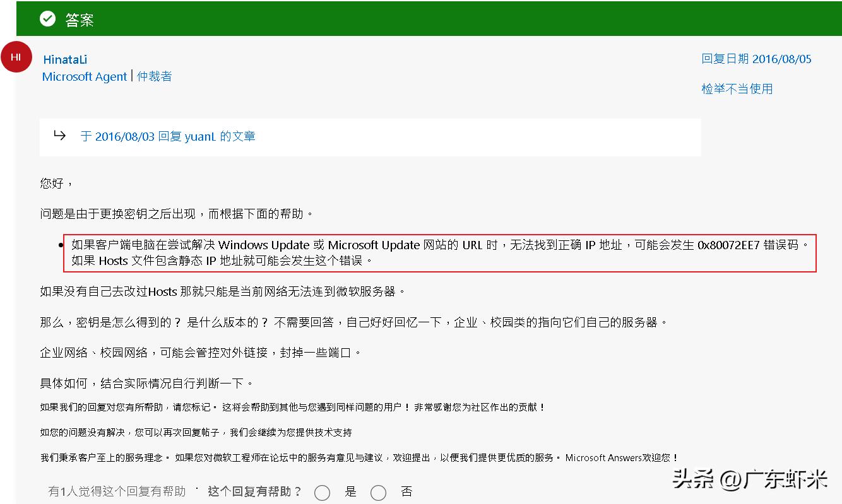The height and width of the screenshot is (504, 842).
Task: Open the 回复日期 2016/08/05 link
Action: pos(757,58)
